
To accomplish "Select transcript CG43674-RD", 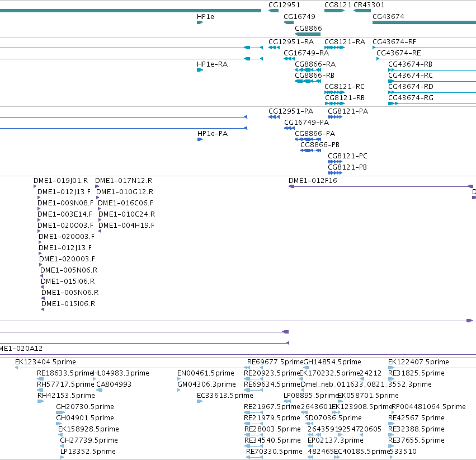I will click(411, 87).
